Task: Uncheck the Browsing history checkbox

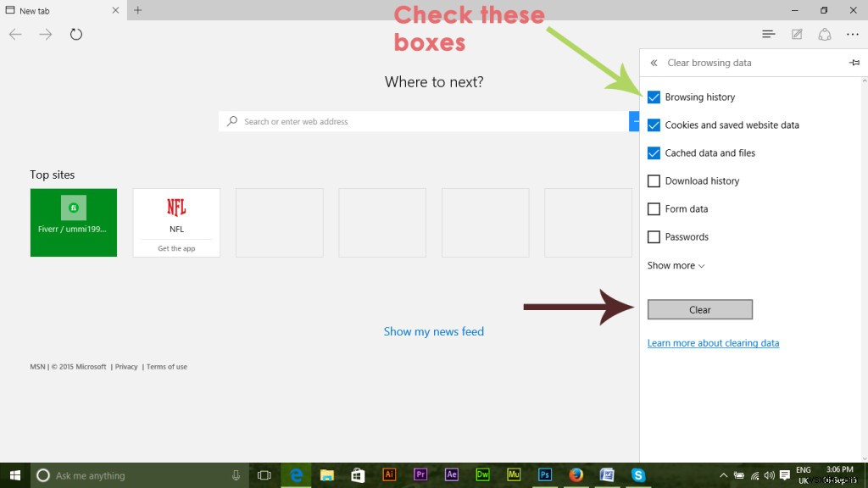Action: coord(654,97)
